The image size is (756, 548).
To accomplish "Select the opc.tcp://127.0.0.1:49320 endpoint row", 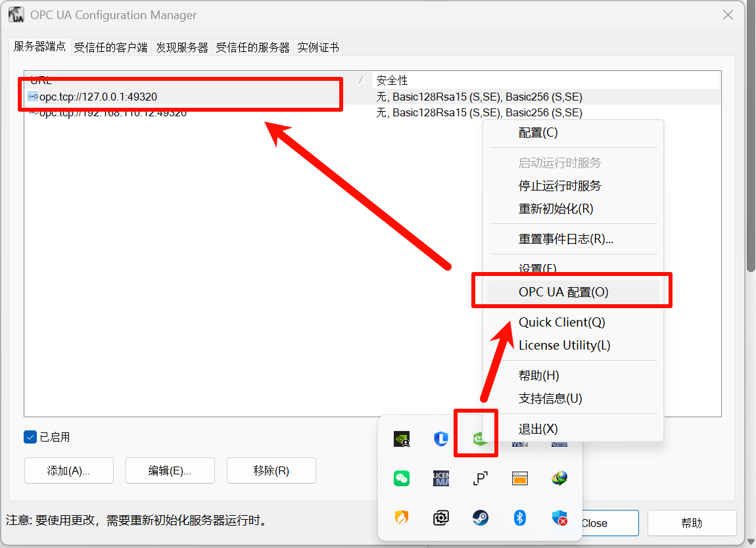I will (x=99, y=97).
